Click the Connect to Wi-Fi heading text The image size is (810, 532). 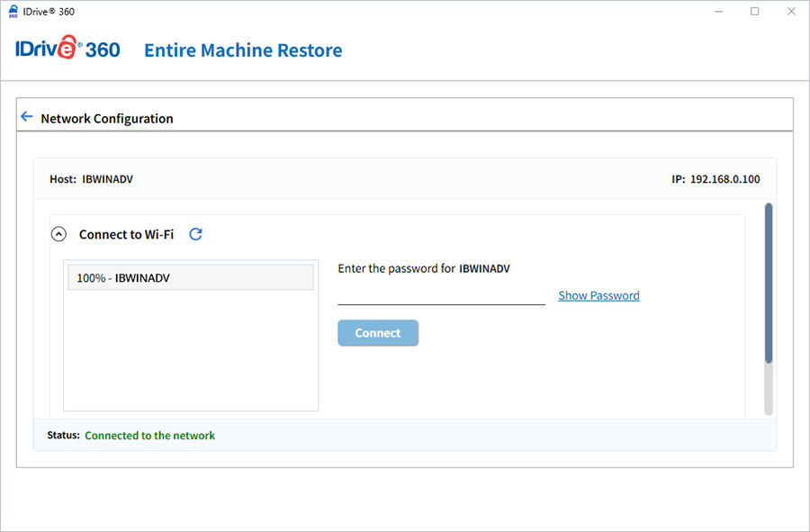point(127,234)
